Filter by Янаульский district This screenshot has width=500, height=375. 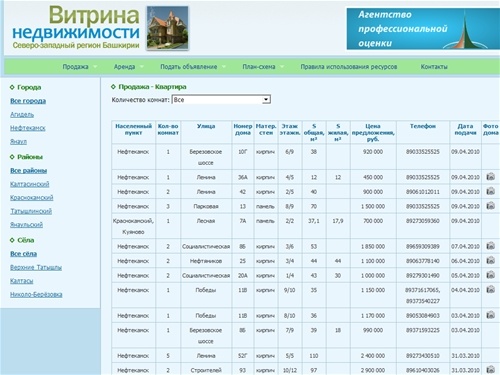pos(26,225)
